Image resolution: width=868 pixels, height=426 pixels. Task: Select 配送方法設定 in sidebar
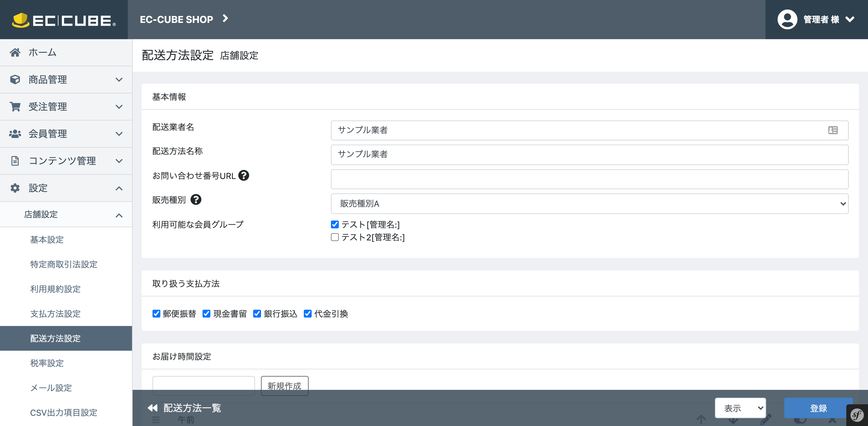[66, 338]
